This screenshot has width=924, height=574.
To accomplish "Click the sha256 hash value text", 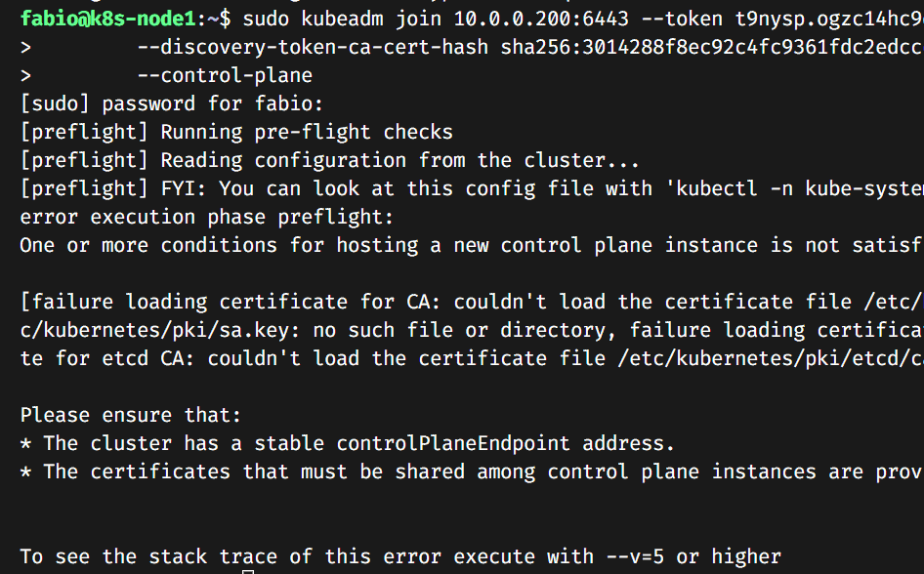I will [712, 47].
